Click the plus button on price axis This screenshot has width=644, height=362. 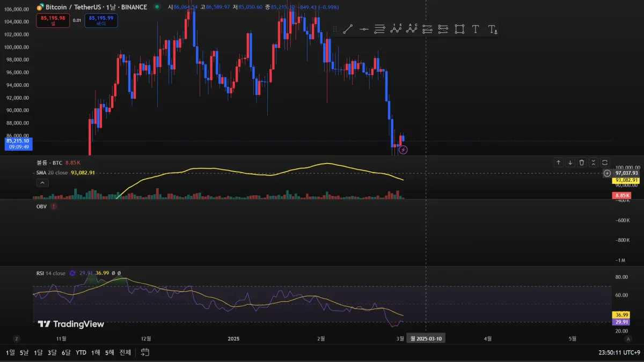607,173
